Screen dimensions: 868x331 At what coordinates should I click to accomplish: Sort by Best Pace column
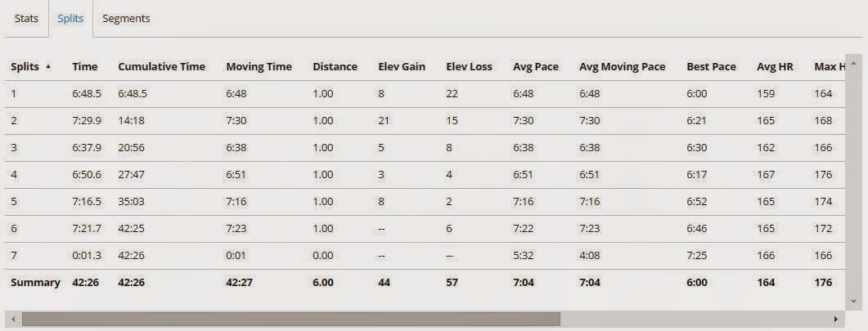tap(711, 67)
